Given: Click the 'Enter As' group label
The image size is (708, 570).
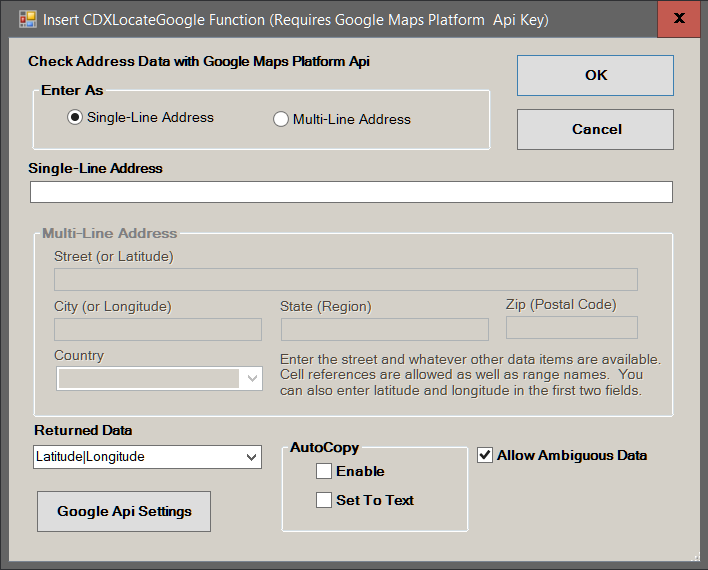Looking at the screenshot, I should [72, 90].
